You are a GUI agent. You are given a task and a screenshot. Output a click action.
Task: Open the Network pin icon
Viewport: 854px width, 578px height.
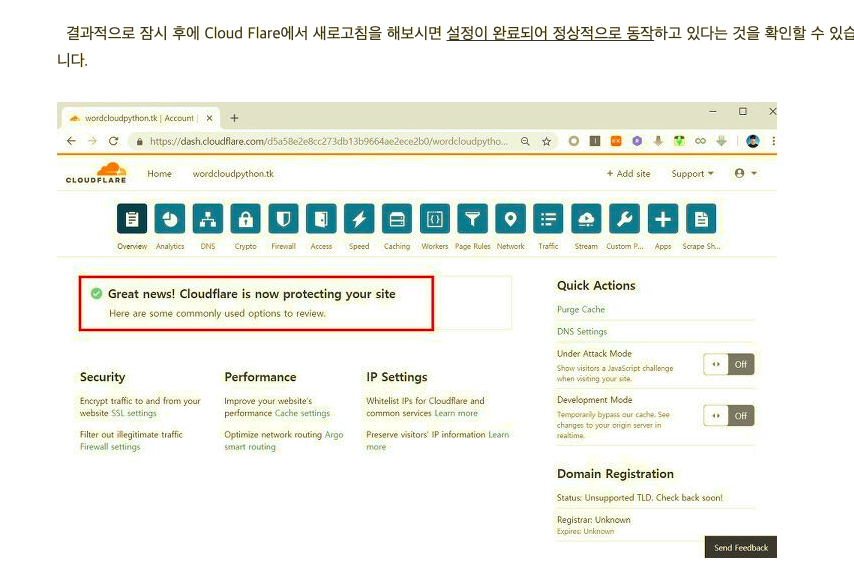click(510, 219)
